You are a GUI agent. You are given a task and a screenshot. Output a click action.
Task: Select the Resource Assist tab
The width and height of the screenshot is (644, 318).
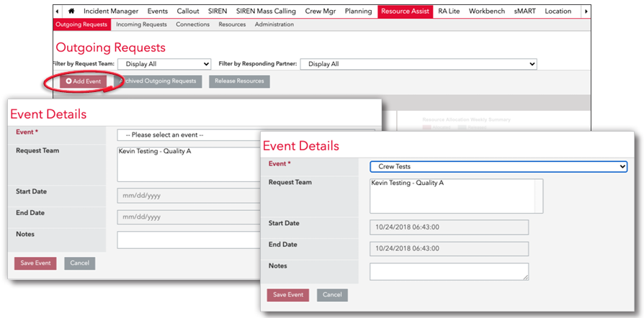click(x=405, y=12)
